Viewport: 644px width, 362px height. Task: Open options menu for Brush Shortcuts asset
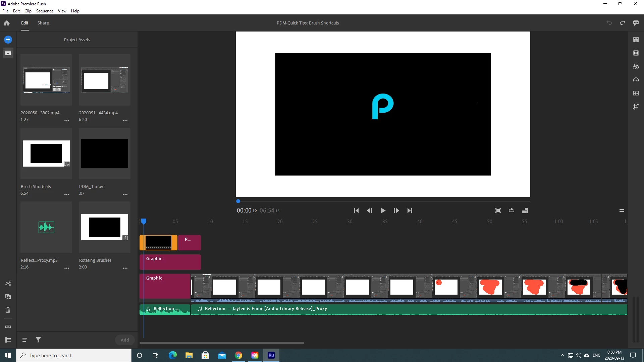[67, 194]
